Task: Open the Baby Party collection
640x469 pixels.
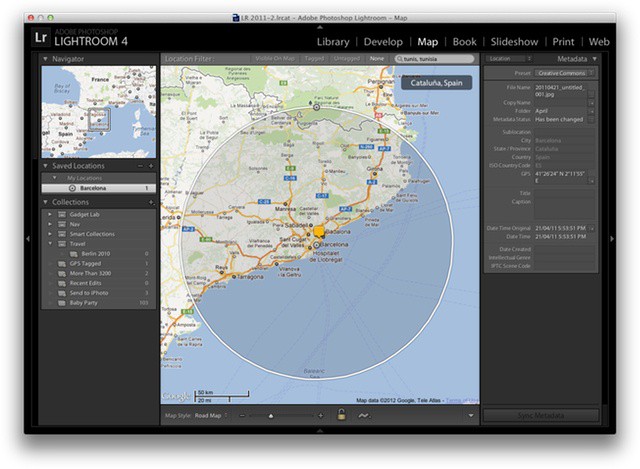Action: pyautogui.click(x=83, y=303)
